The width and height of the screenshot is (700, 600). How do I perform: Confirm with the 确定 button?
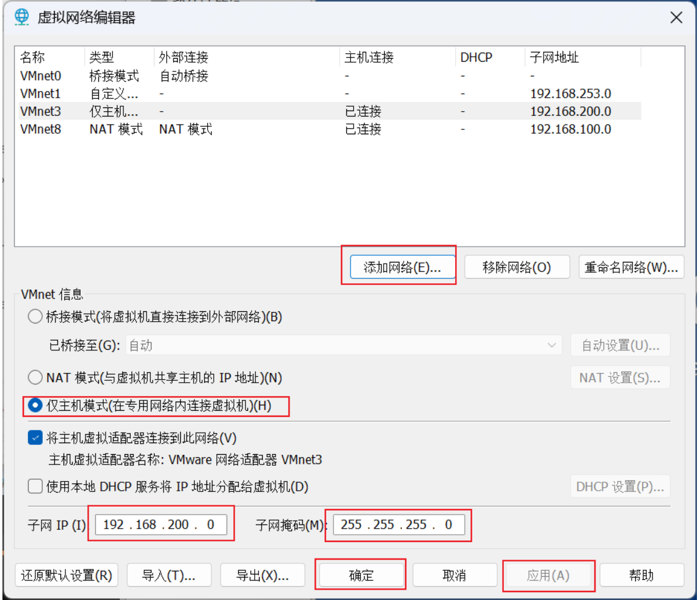tap(361, 575)
